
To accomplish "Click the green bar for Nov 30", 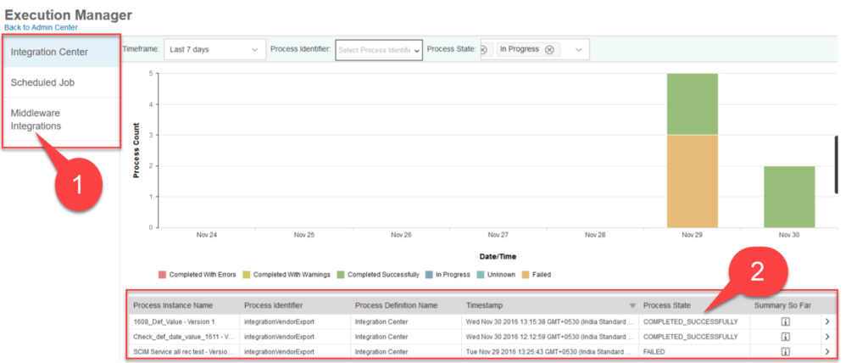I will tap(789, 196).
